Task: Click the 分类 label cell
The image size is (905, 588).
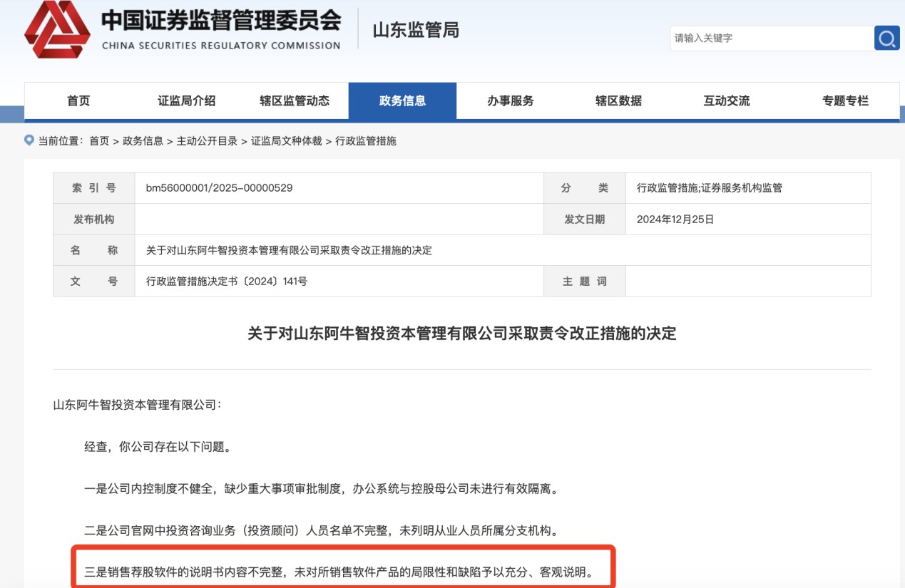Action: pos(585,188)
